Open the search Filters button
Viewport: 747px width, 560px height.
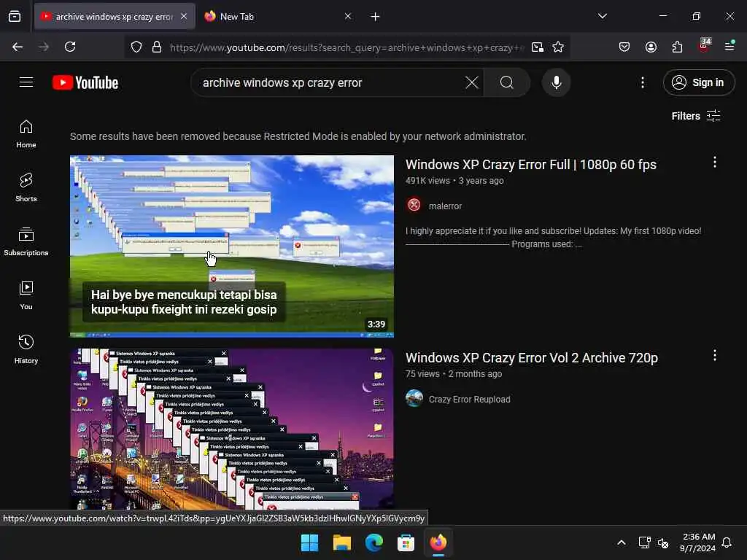point(696,116)
